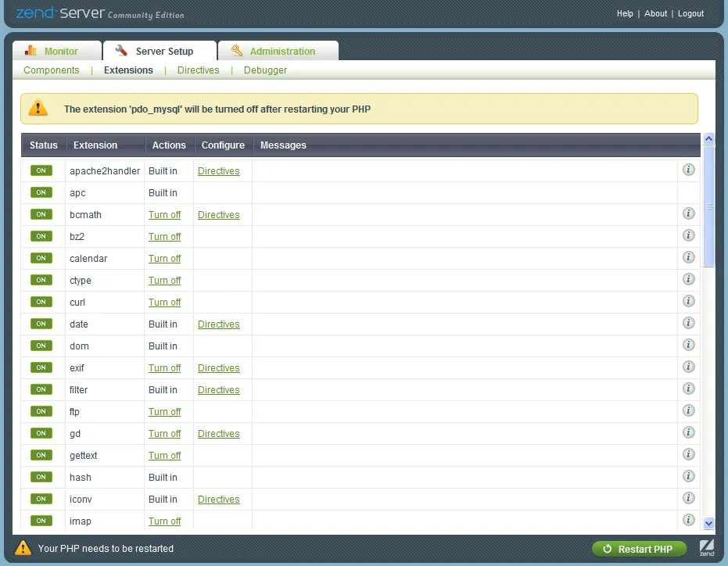Click info icon in ctype row
Viewport: 728px width, 566px height.
689,279
